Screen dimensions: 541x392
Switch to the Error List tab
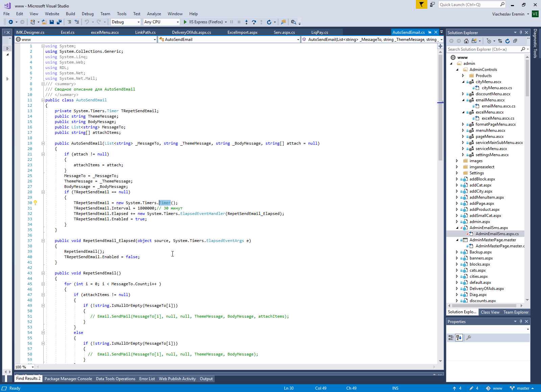(x=147, y=379)
